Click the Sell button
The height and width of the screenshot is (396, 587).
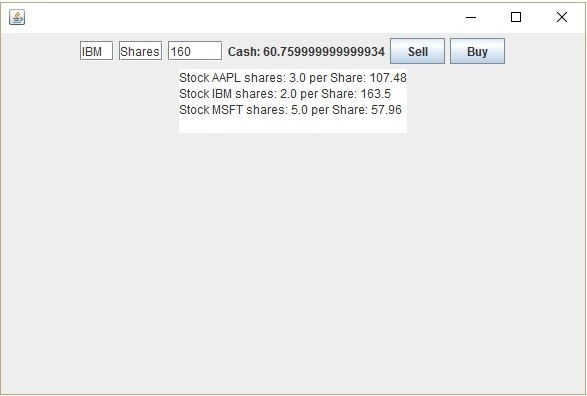coord(417,51)
